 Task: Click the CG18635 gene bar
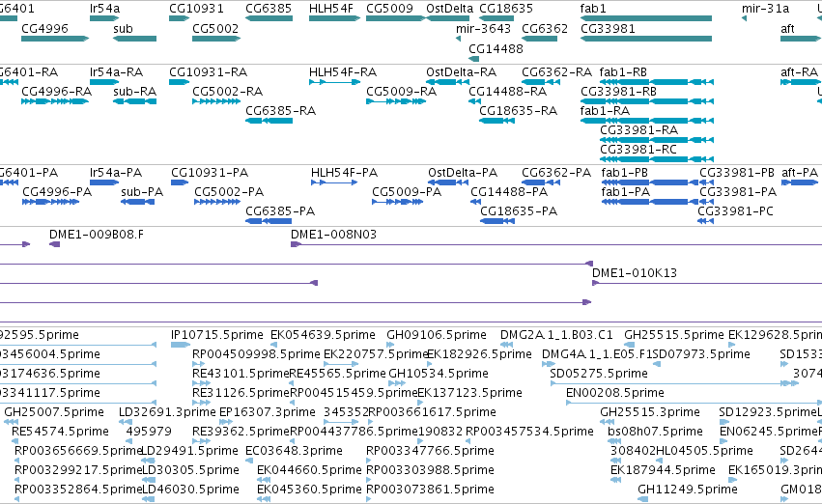[x=496, y=18]
